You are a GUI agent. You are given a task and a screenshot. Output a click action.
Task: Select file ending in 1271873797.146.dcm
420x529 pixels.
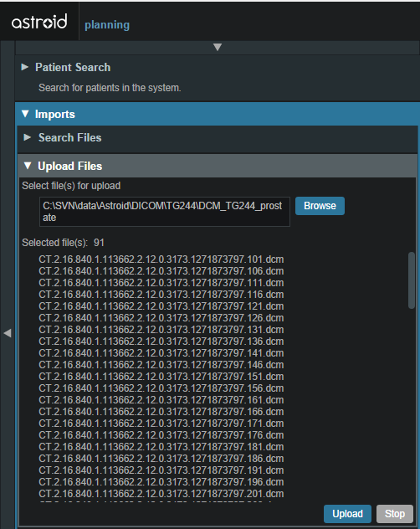point(161,365)
